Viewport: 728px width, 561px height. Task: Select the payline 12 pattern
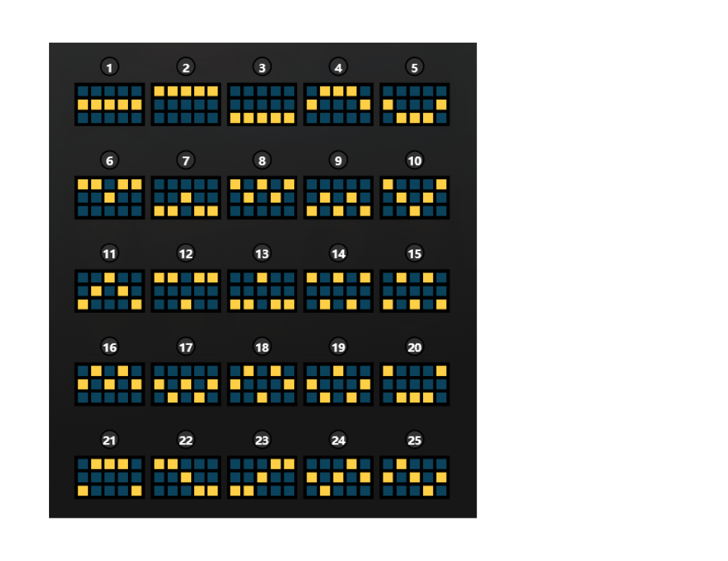tap(185, 290)
